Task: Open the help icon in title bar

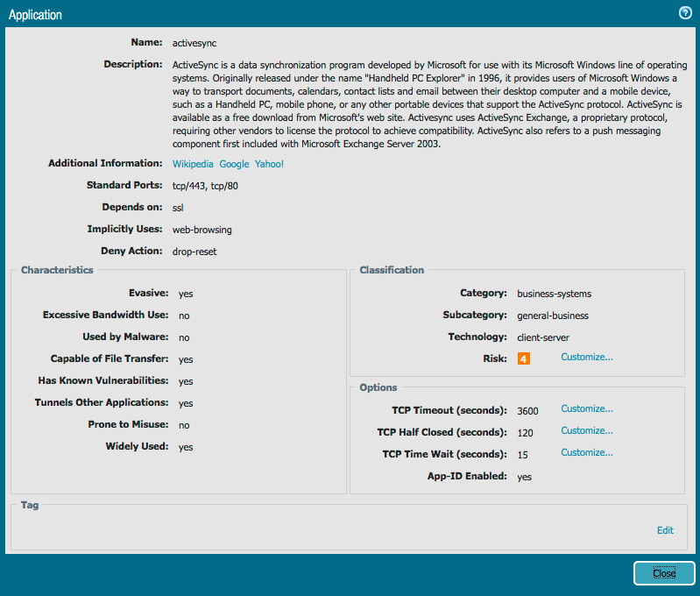Action: click(x=685, y=13)
